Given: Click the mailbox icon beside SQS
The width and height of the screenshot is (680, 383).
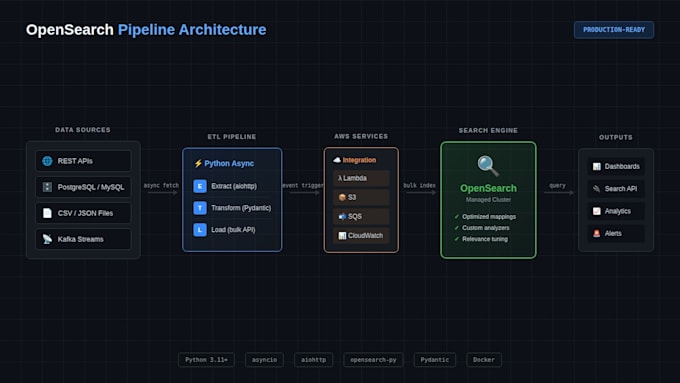Looking at the screenshot, I should tap(342, 216).
